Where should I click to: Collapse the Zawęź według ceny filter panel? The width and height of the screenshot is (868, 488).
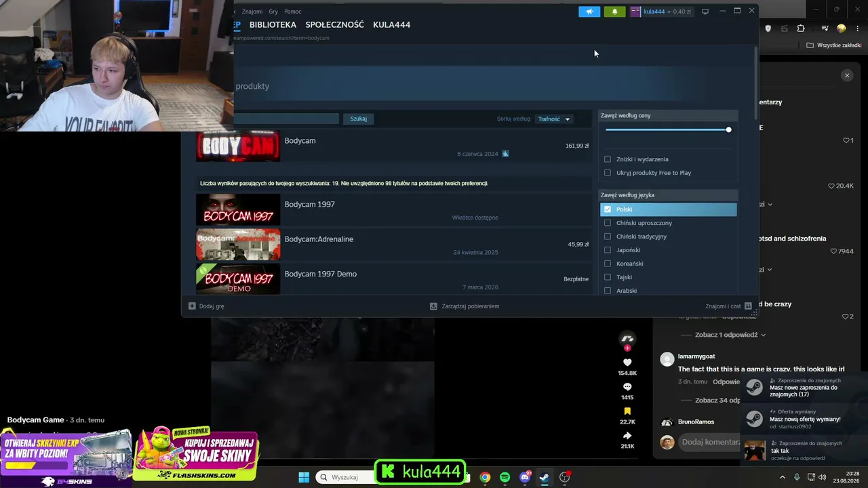click(x=669, y=115)
